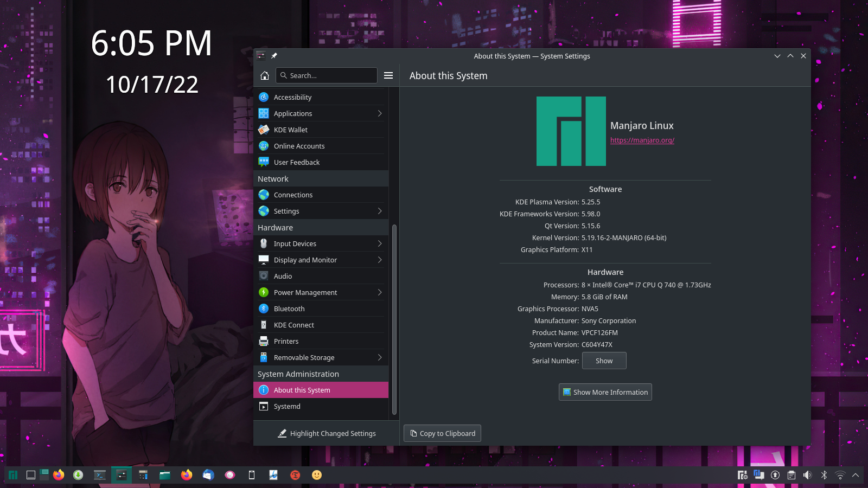The width and height of the screenshot is (868, 488).
Task: Click the Product Name value VPCF126FM
Action: (x=599, y=333)
